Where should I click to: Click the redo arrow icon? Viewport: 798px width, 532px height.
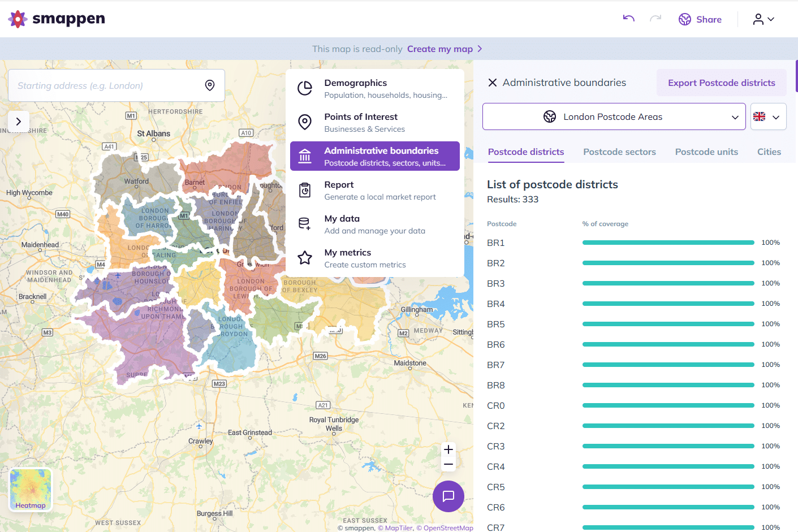click(655, 19)
